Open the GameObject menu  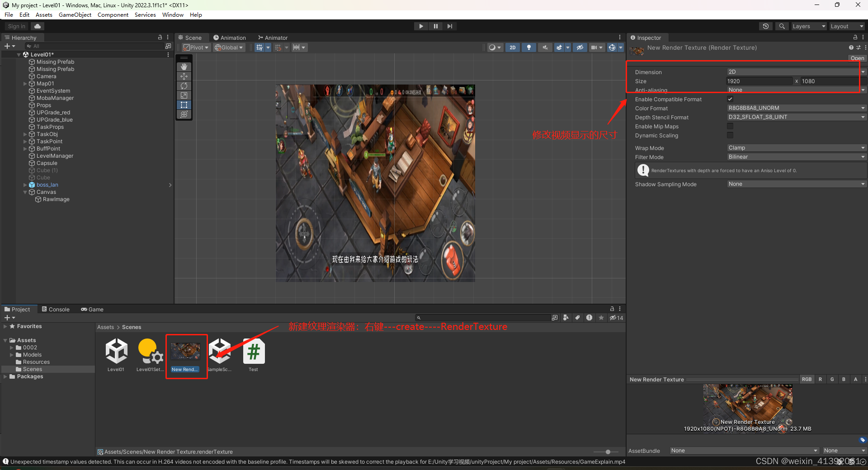[x=75, y=14]
